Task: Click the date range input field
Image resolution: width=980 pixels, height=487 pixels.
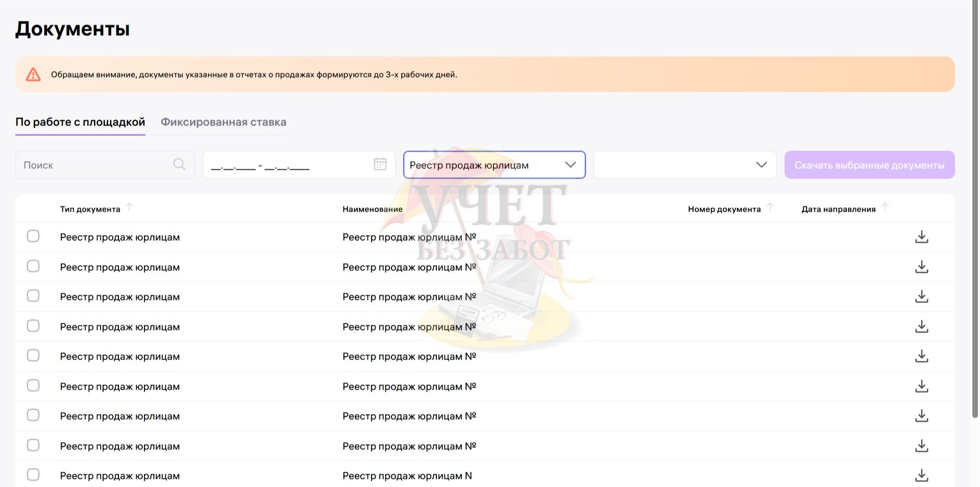Action: tap(288, 165)
